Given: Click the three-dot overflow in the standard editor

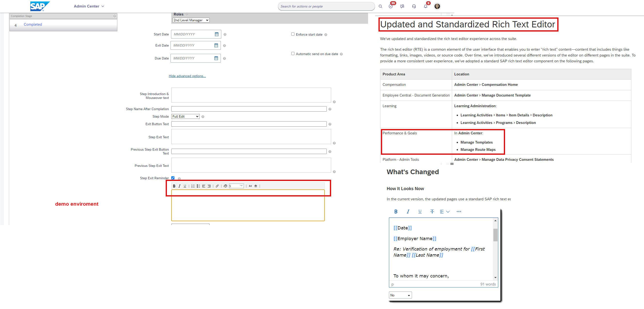Looking at the screenshot, I should click(x=459, y=211).
